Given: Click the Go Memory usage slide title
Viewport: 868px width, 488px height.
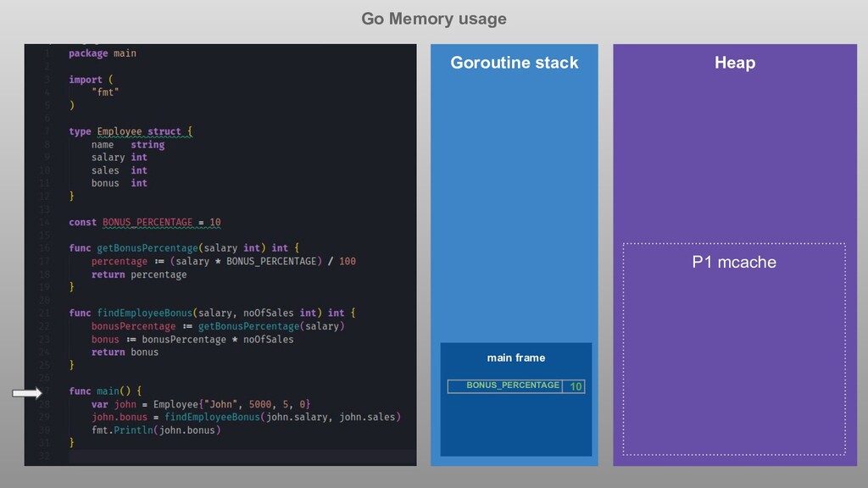Looking at the screenshot, I should pyautogui.click(x=433, y=19).
